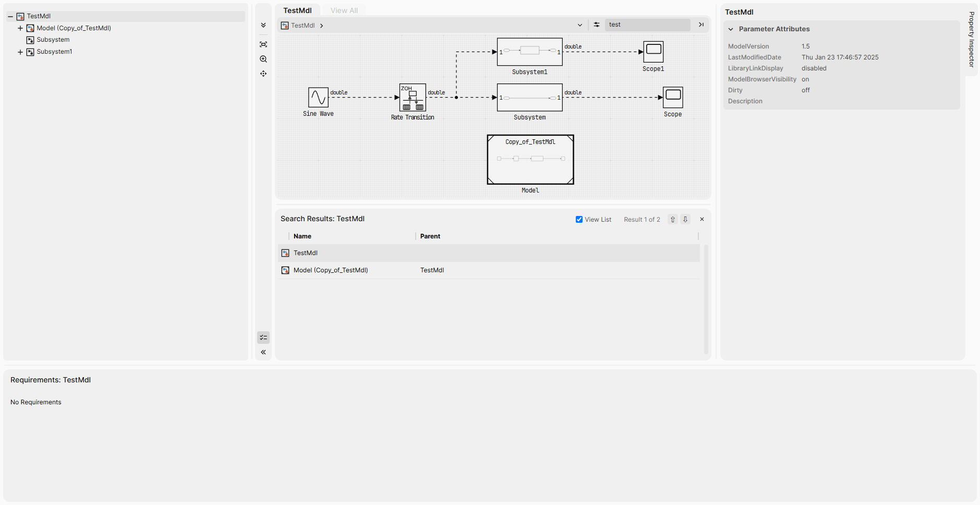This screenshot has width=980, height=505.
Task: Select the Subsystem1 block in diagram
Action: (530, 52)
